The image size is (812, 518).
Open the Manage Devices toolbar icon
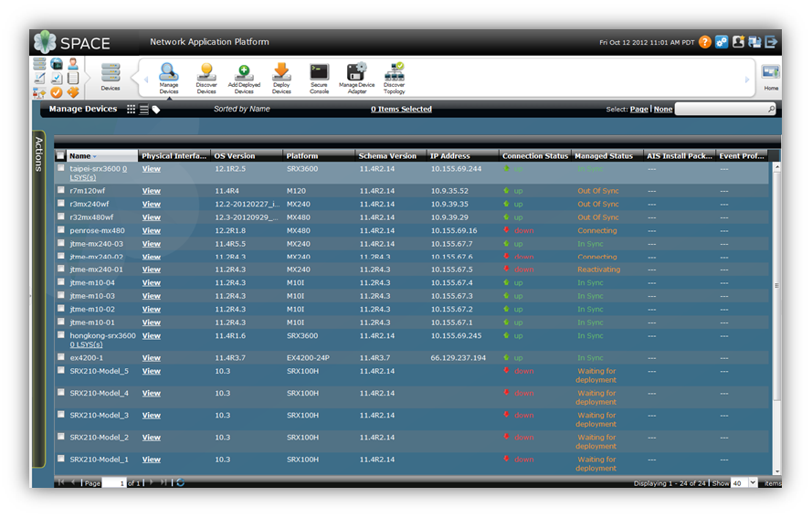pos(169,79)
